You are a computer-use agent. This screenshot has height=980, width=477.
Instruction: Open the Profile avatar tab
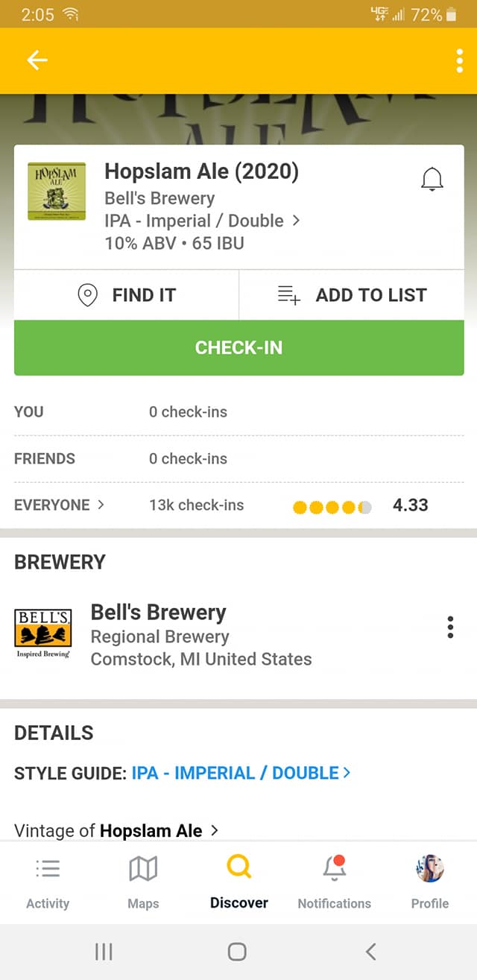[x=430, y=882]
